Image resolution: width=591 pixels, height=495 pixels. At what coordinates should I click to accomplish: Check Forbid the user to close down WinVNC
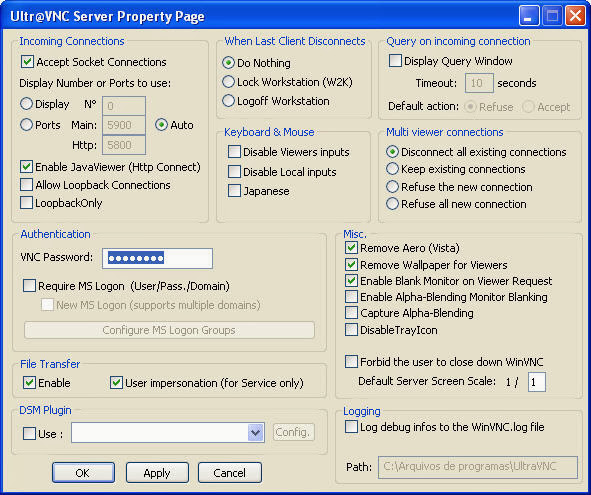(x=351, y=362)
